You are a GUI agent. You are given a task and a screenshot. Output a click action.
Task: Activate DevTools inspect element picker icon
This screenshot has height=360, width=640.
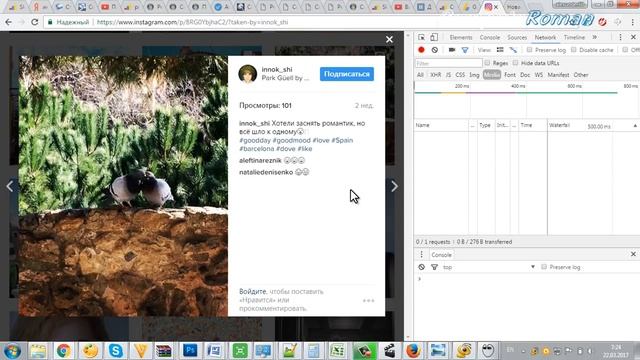coord(421,37)
